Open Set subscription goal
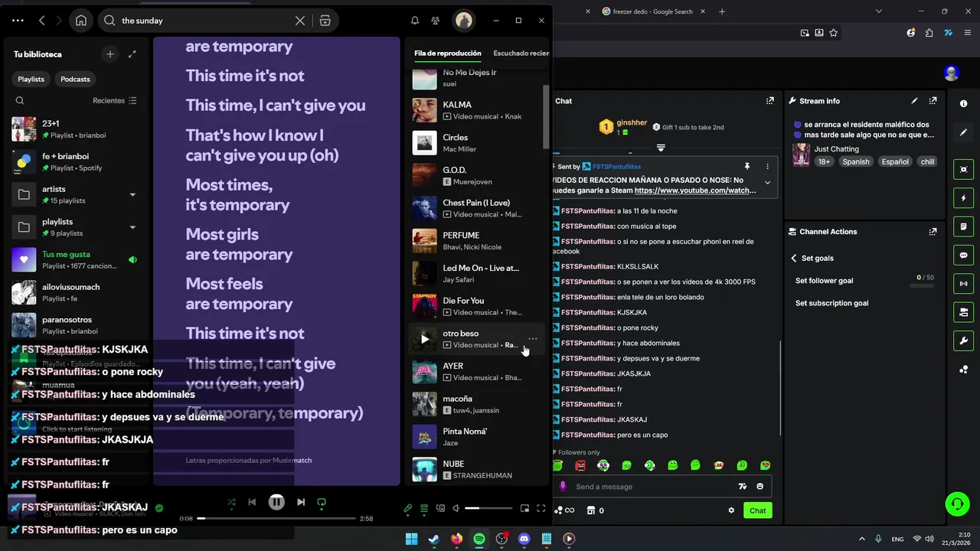Screen dimensions: 980x551 (x=831, y=303)
